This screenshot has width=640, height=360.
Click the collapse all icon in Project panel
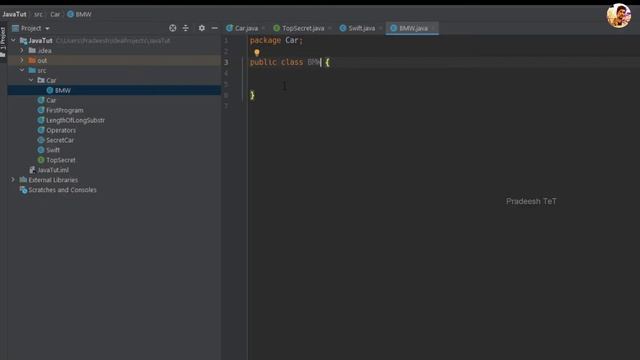pos(186,28)
